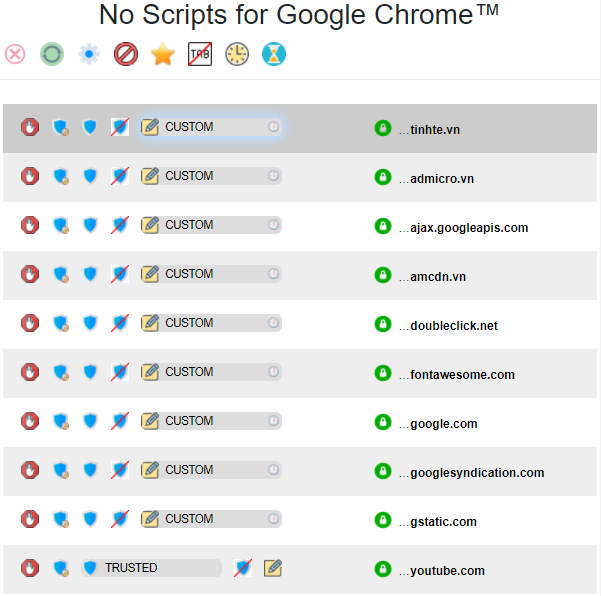Click the pink X close icon in toolbar
The height and width of the screenshot is (596, 601).
pos(15,54)
